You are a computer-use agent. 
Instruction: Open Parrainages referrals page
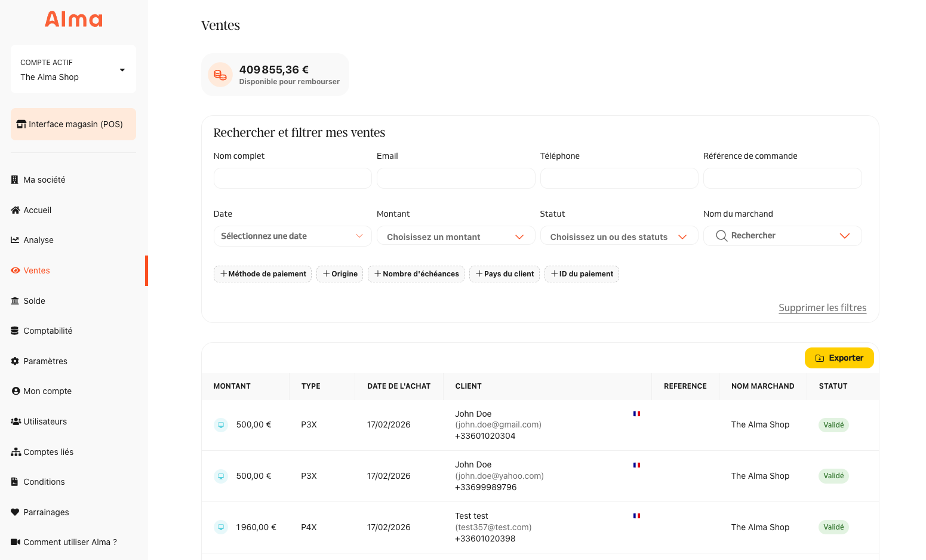(46, 512)
